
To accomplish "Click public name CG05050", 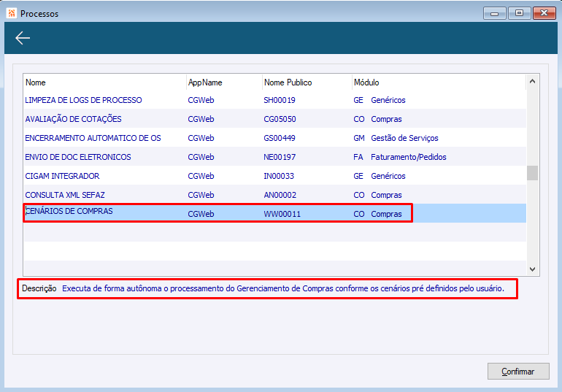I will [280, 119].
